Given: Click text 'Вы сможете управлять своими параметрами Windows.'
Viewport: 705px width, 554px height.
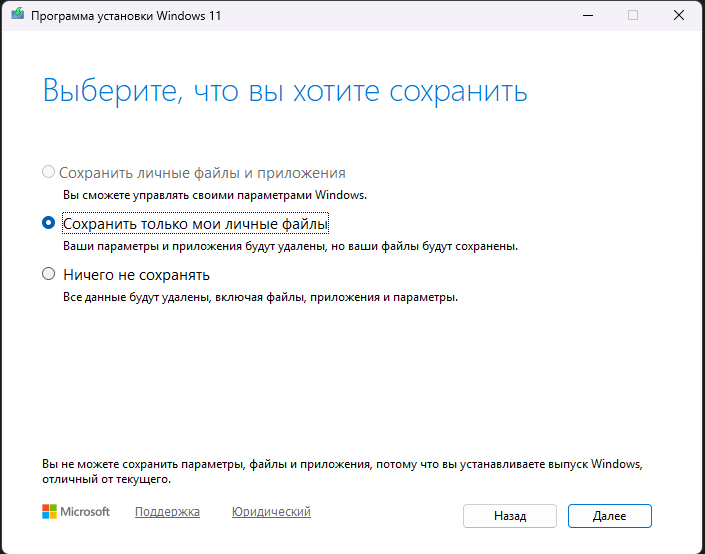Looking at the screenshot, I should point(215,196).
